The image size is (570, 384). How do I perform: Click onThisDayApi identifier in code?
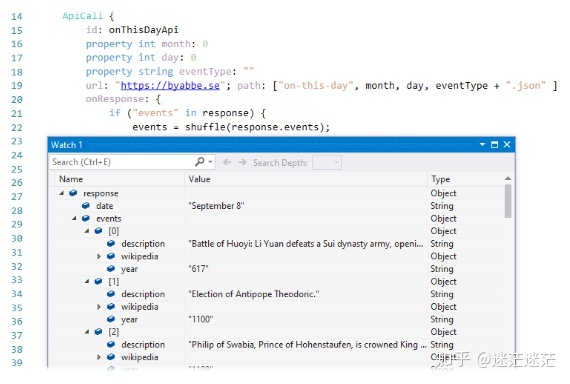(144, 29)
